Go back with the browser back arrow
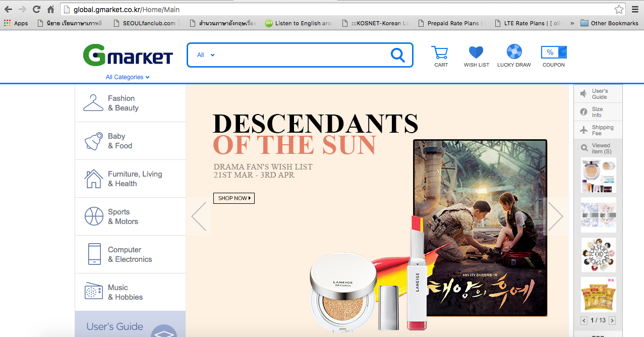Image resolution: width=644 pixels, height=337 pixels. tap(8, 9)
